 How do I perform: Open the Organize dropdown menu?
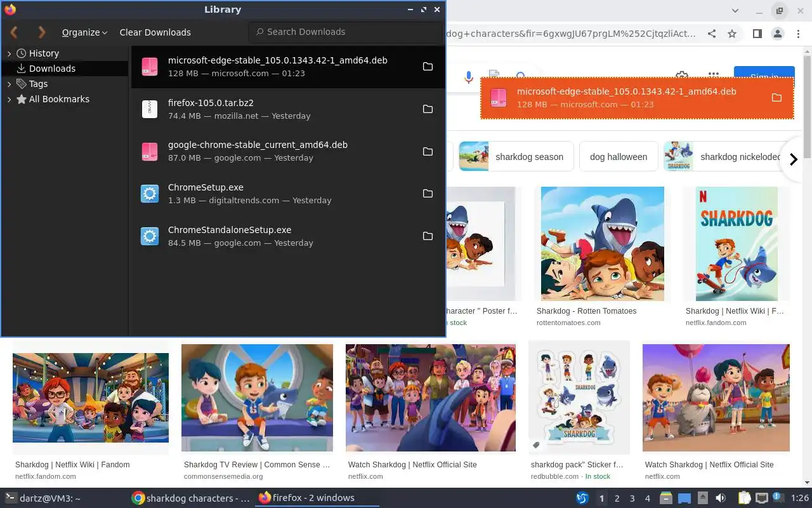(x=84, y=32)
